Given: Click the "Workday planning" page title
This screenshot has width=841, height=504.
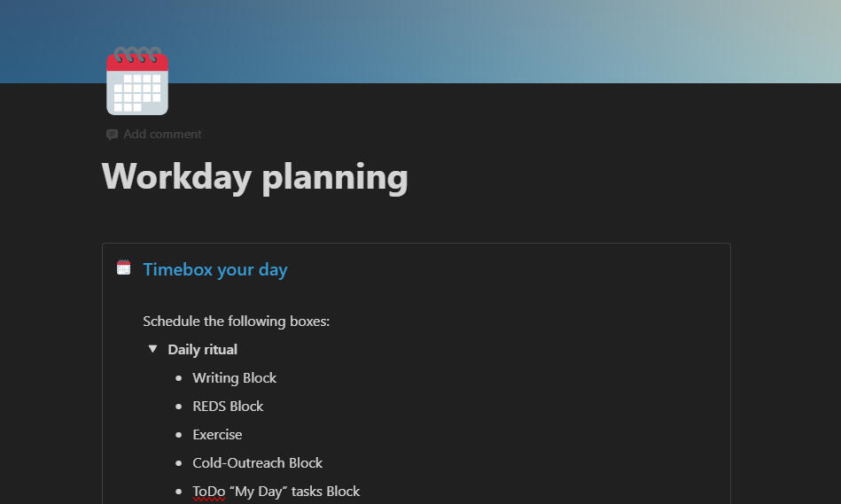Looking at the screenshot, I should pos(255,176).
